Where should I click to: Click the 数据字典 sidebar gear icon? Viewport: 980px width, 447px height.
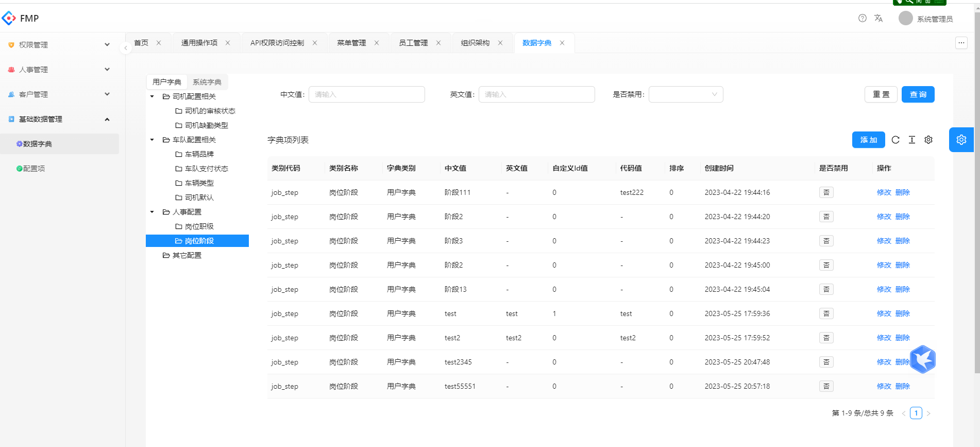coord(20,144)
